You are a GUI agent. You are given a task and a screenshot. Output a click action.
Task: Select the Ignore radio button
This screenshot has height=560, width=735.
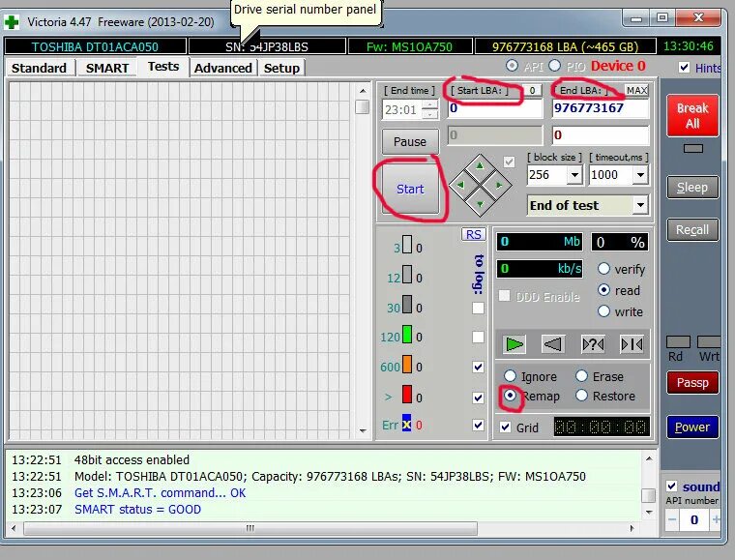[x=510, y=376]
